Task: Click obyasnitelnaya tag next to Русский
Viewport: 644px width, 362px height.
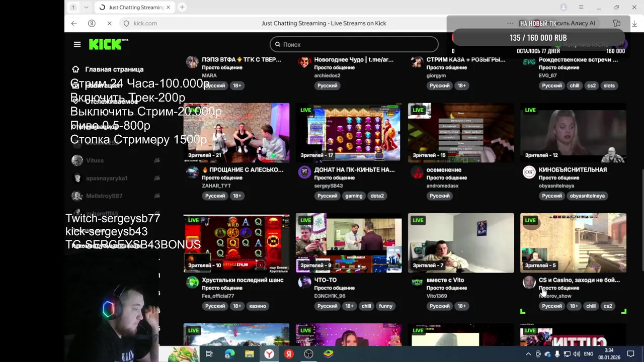Action: [x=587, y=196]
